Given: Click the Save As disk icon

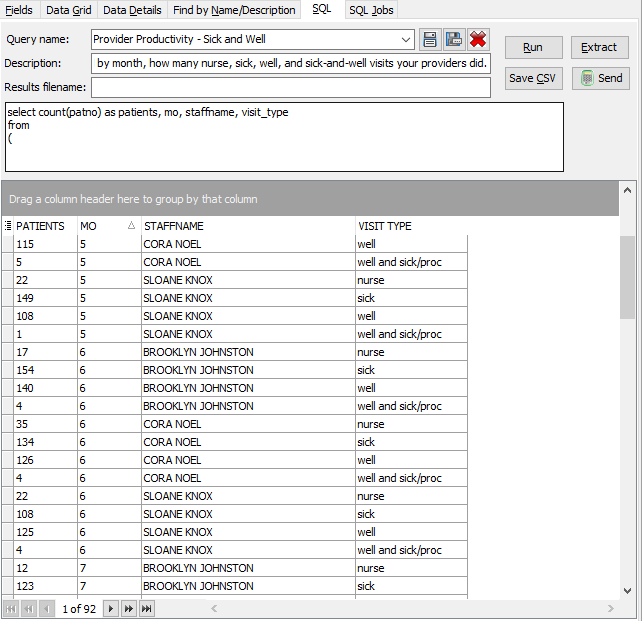Looking at the screenshot, I should [454, 40].
